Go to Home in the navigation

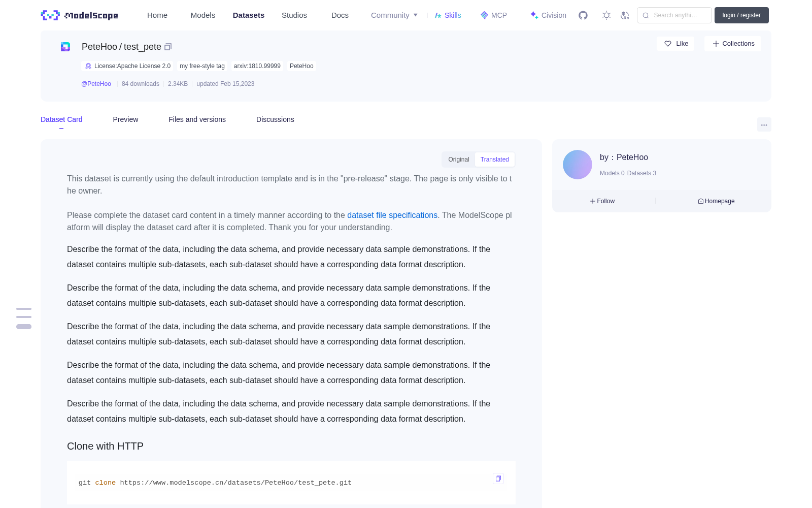[x=157, y=15]
